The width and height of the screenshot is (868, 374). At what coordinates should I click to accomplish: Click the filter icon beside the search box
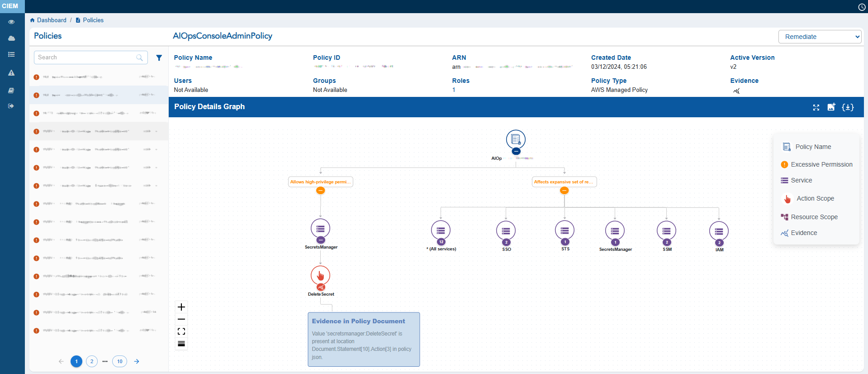click(x=159, y=58)
